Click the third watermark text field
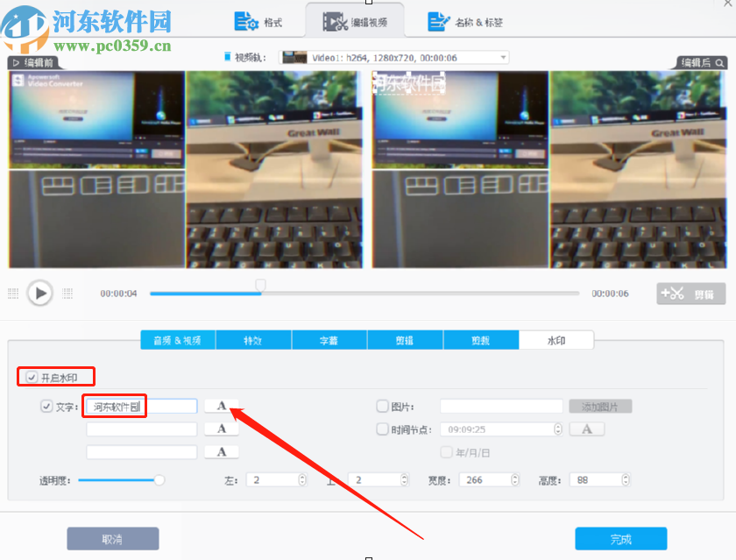736x560 pixels. [x=141, y=452]
